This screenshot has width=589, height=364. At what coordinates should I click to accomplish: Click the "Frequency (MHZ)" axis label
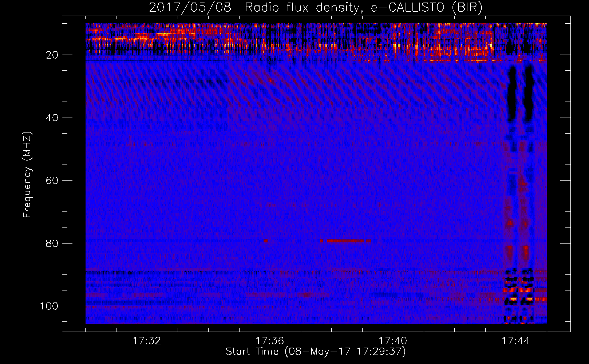point(27,174)
